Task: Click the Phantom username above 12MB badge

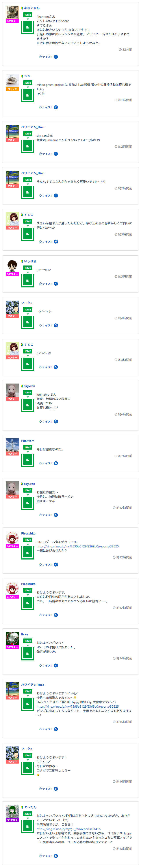Action: click(28, 441)
